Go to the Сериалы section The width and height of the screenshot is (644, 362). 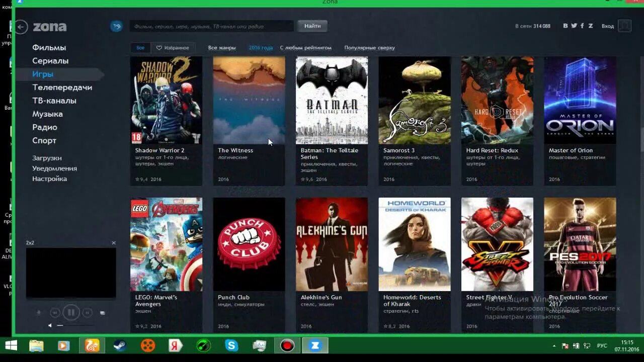(x=50, y=61)
